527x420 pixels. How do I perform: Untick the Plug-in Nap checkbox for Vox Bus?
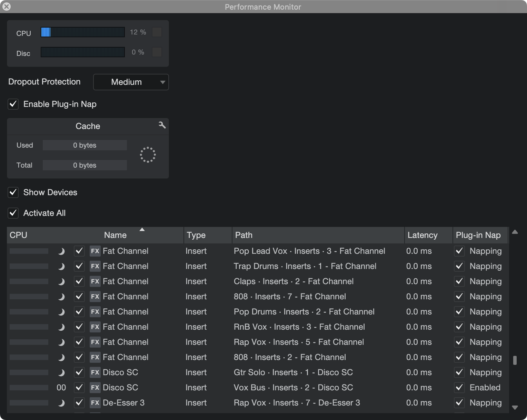[459, 388]
